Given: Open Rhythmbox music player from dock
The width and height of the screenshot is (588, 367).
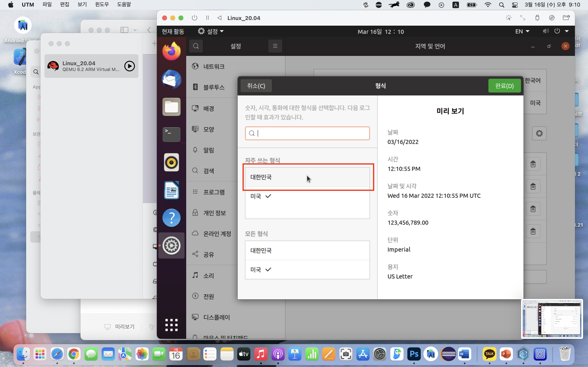Looking at the screenshot, I should (x=171, y=162).
